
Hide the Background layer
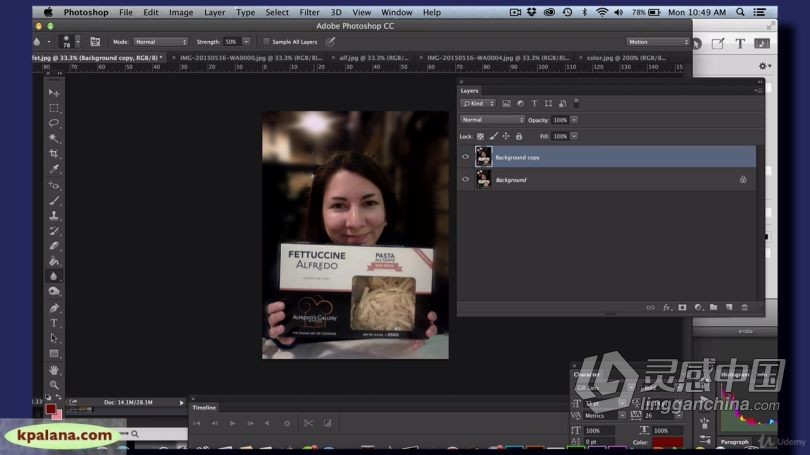(465, 180)
